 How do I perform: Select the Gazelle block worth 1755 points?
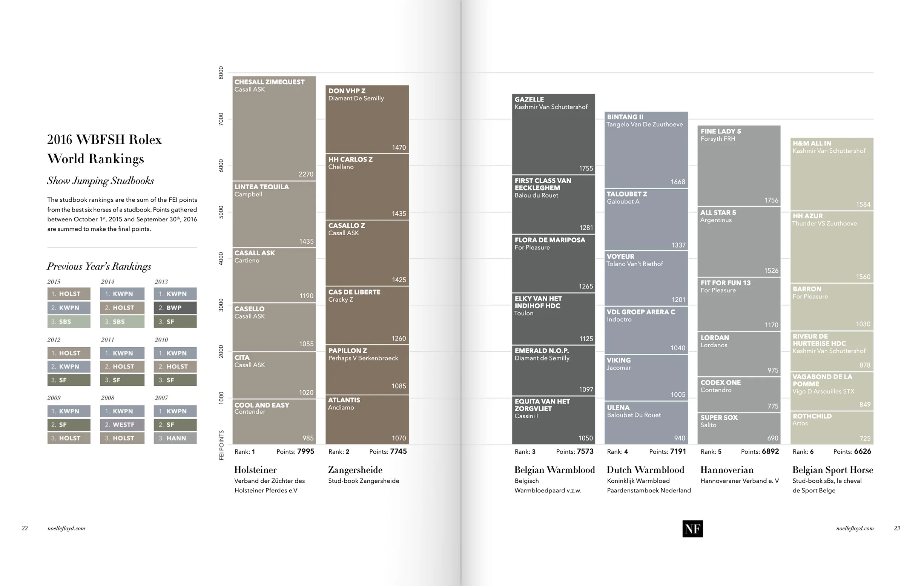click(x=553, y=134)
